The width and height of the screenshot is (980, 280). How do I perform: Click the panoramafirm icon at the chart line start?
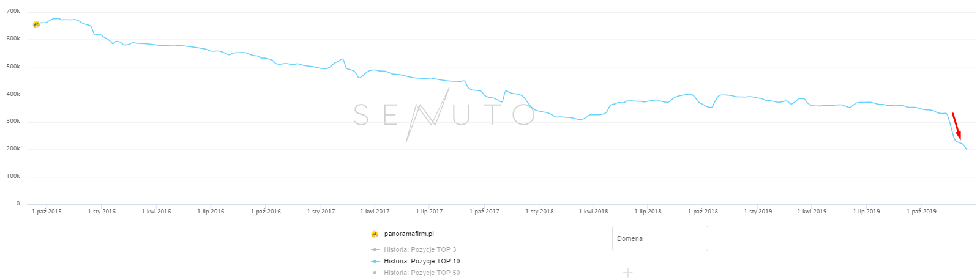click(x=36, y=24)
